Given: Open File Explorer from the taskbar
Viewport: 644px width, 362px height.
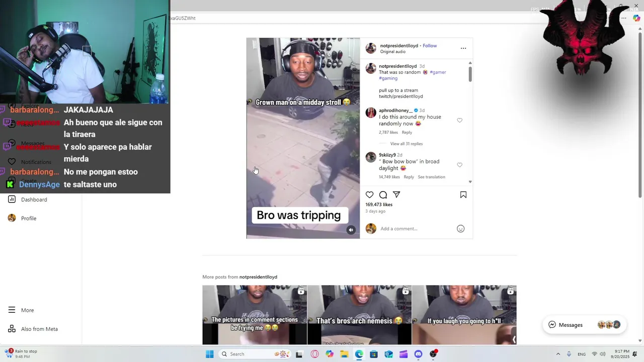Looking at the screenshot, I should [344, 354].
